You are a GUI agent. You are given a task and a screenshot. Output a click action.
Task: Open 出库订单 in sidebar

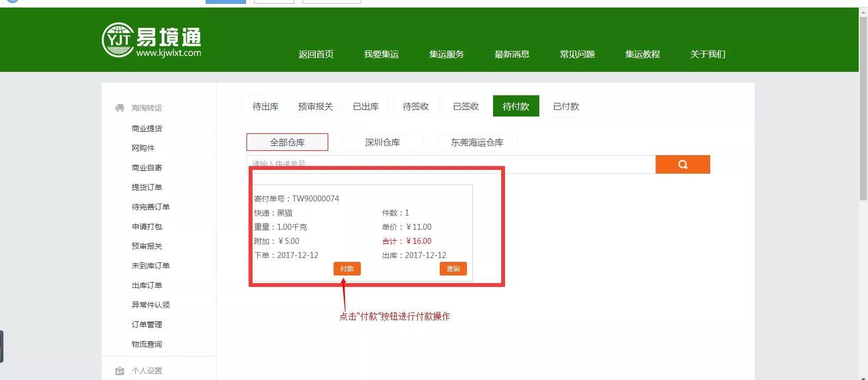coord(147,285)
